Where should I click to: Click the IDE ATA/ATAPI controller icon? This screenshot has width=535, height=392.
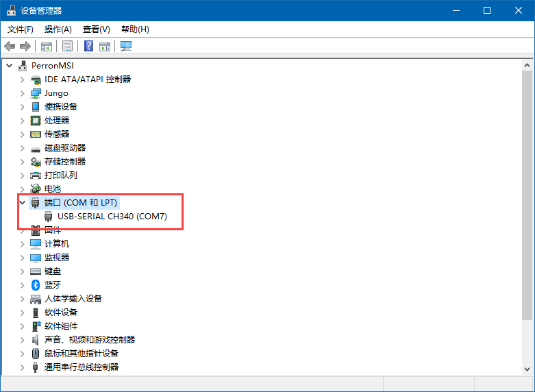pos(36,79)
